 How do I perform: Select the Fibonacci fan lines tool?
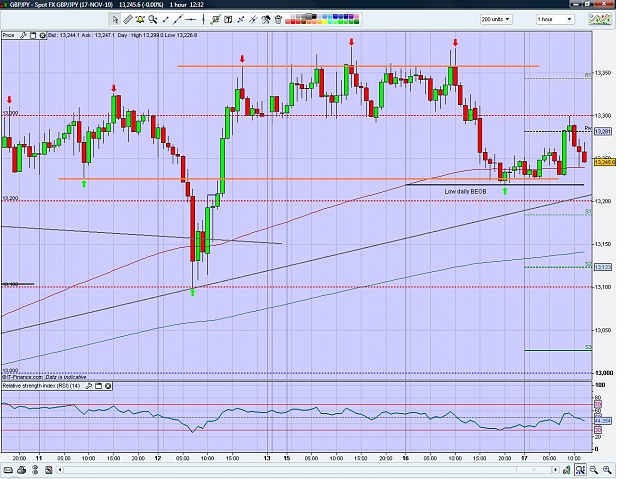(253, 19)
